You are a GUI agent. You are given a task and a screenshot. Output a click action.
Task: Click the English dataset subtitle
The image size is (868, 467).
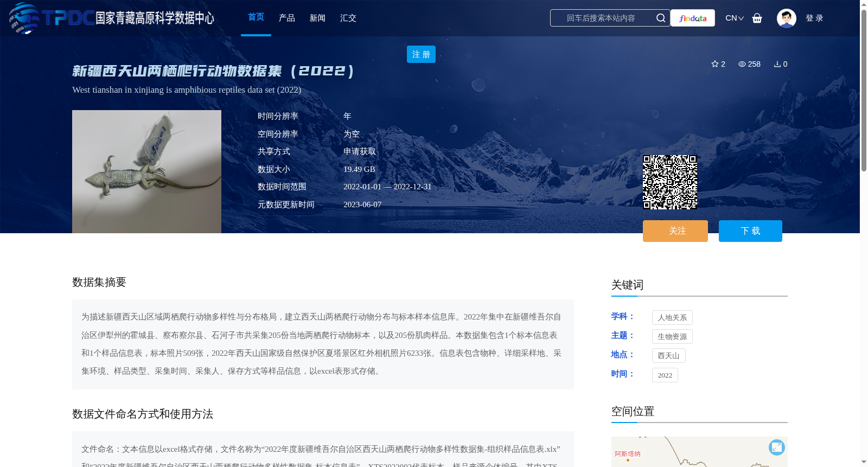point(187,90)
